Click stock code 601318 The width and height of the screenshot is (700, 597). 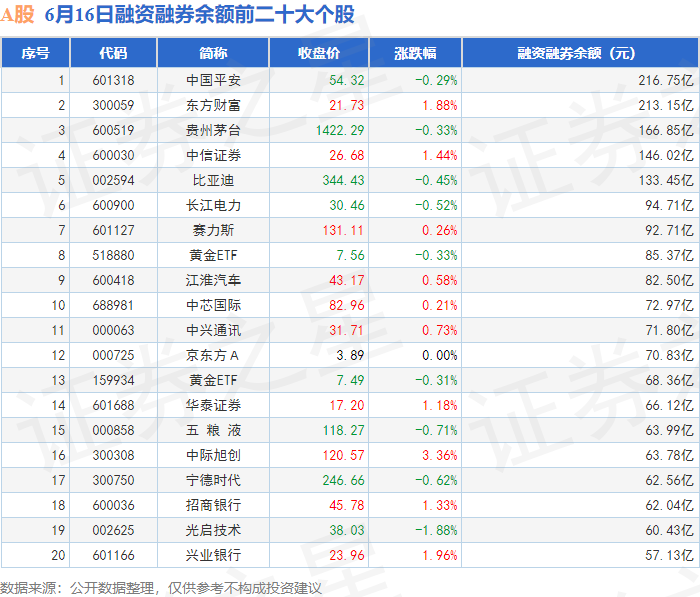click(x=113, y=80)
